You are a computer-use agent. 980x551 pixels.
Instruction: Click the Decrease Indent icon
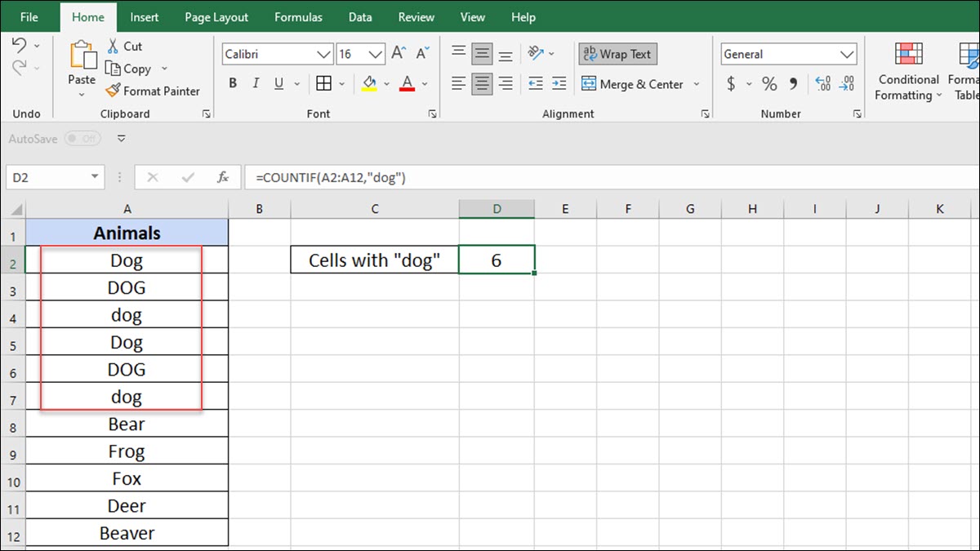536,83
